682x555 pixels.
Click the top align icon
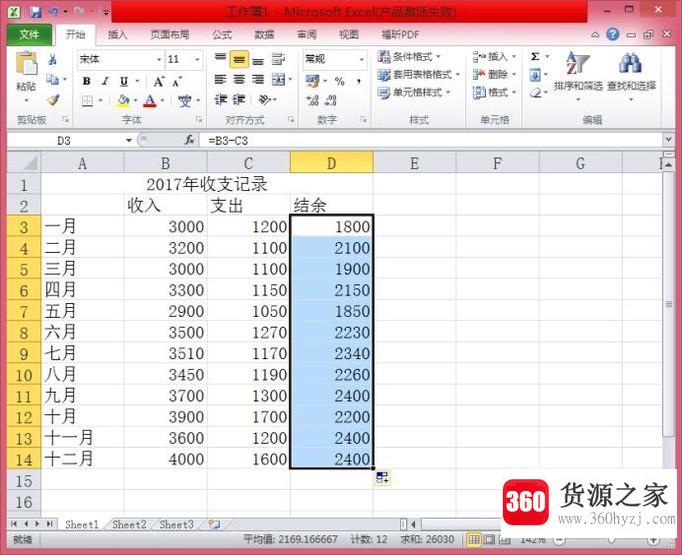[x=221, y=58]
